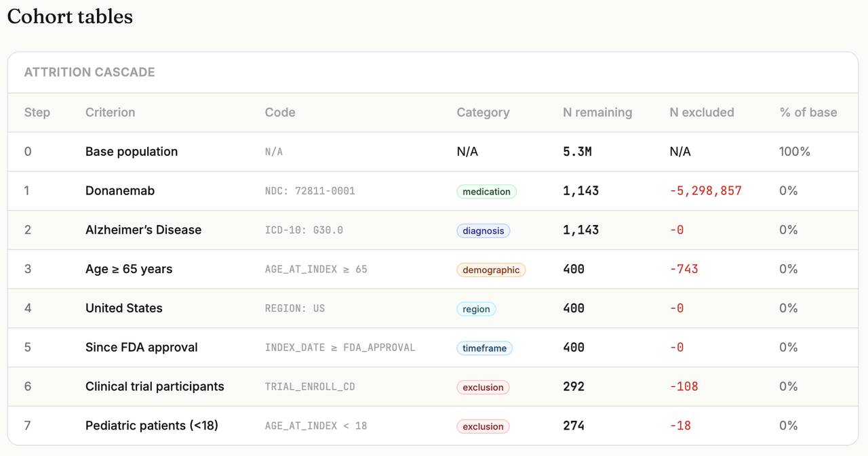Click the TRIAL_ENROLL_CD code text

pyautogui.click(x=310, y=387)
